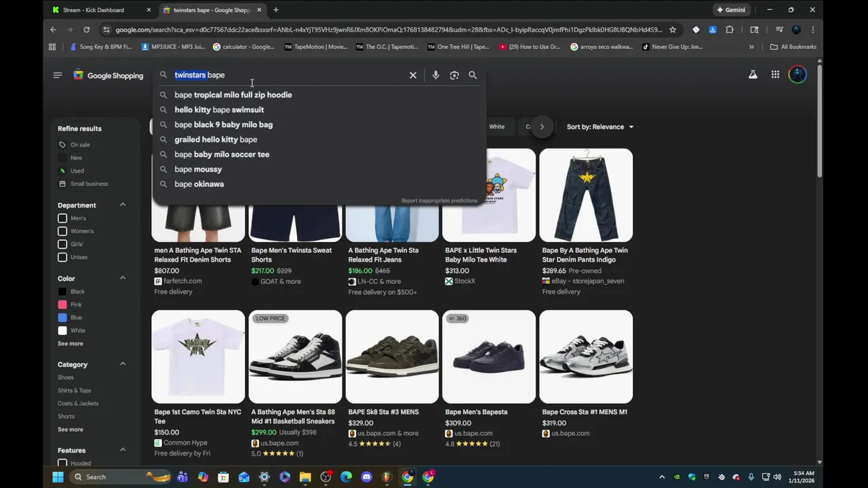This screenshot has width=868, height=488.
Task: Show more bookmarks with the double chevron
Action: tap(751, 47)
